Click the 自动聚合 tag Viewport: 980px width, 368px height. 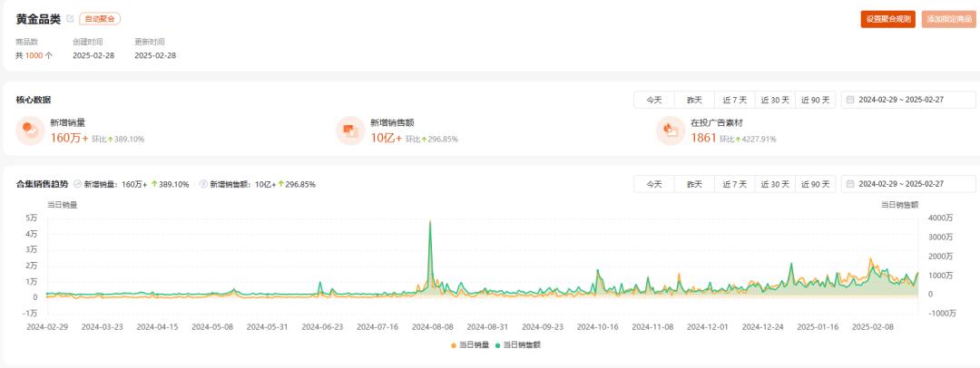(x=100, y=19)
